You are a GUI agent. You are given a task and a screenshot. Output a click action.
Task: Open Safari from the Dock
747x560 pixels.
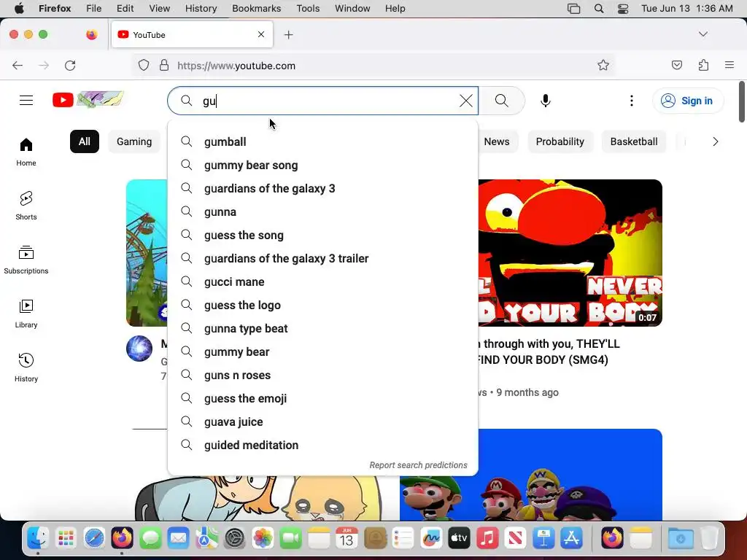point(94,539)
